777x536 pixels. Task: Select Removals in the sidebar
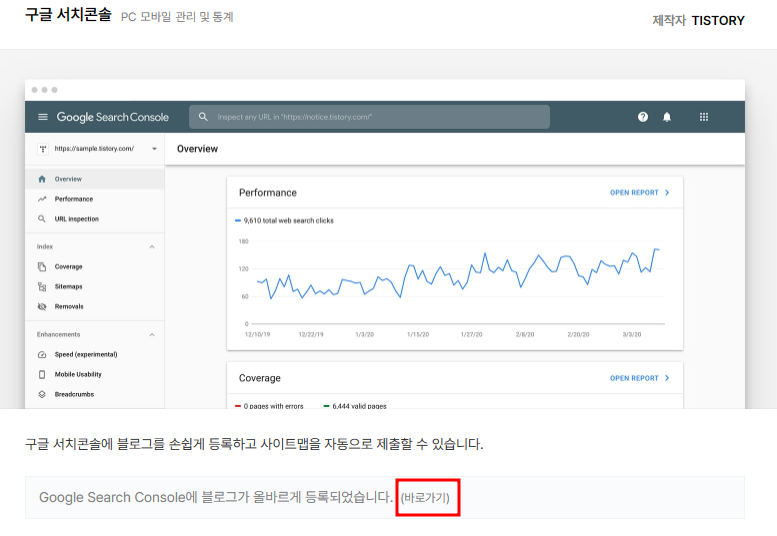point(95,306)
